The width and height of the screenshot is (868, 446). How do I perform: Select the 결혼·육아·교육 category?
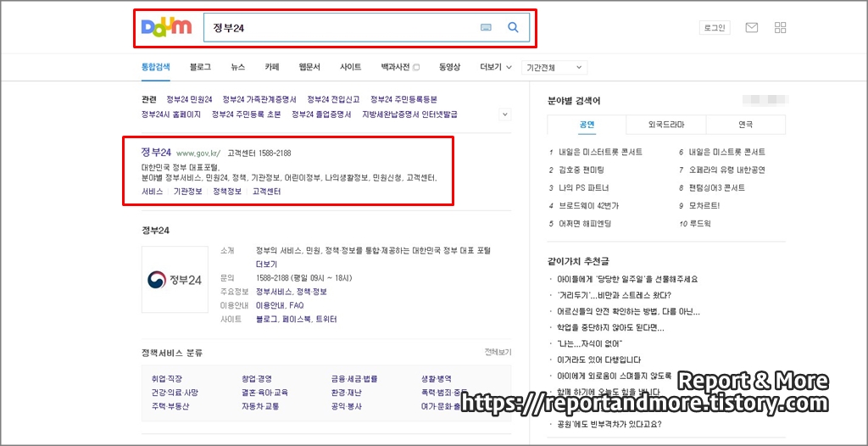point(264,393)
